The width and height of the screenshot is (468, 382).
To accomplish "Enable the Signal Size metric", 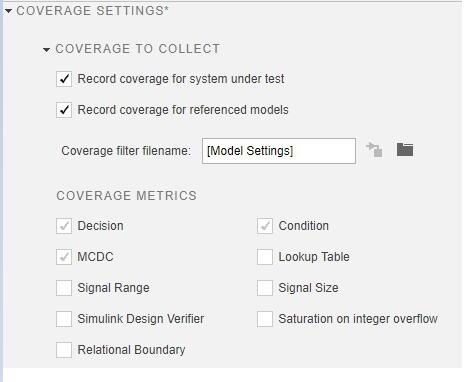I will pyautogui.click(x=265, y=288).
